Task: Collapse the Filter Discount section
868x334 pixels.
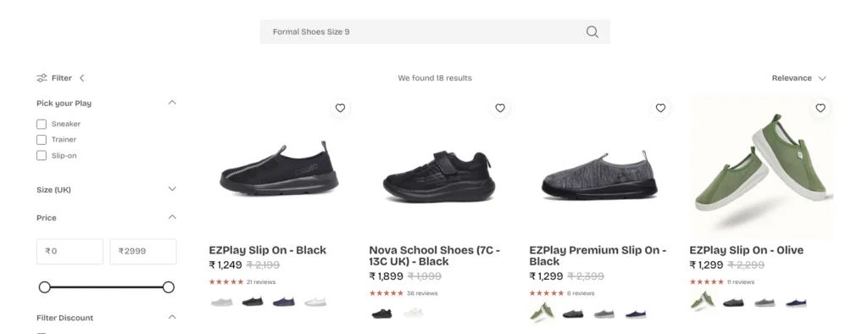Action: pyautogui.click(x=172, y=317)
